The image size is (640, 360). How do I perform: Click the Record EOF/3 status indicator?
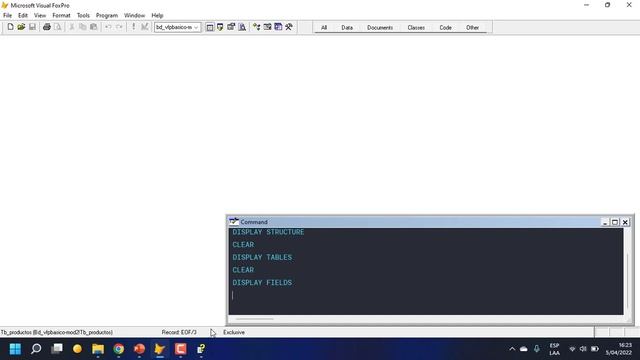(x=179, y=332)
